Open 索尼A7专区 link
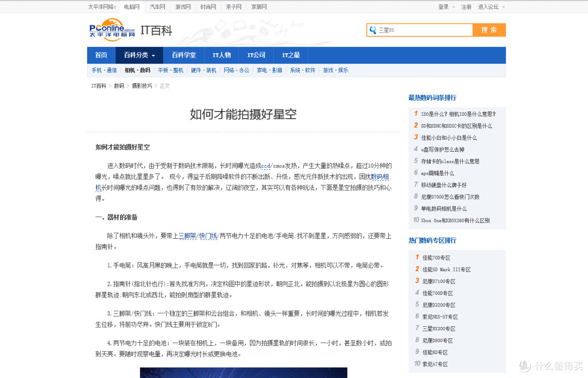 coord(435,364)
